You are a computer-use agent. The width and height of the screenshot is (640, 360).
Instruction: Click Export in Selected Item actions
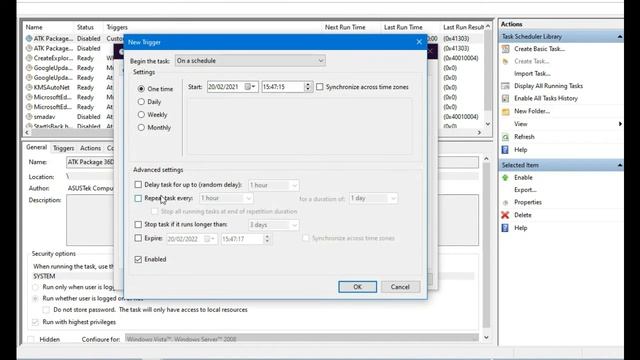[525, 190]
